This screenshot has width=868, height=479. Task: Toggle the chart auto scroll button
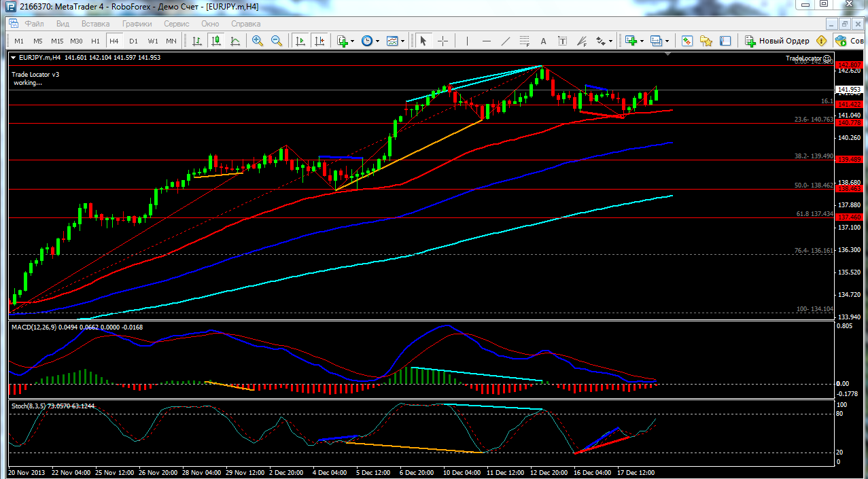tap(300, 41)
